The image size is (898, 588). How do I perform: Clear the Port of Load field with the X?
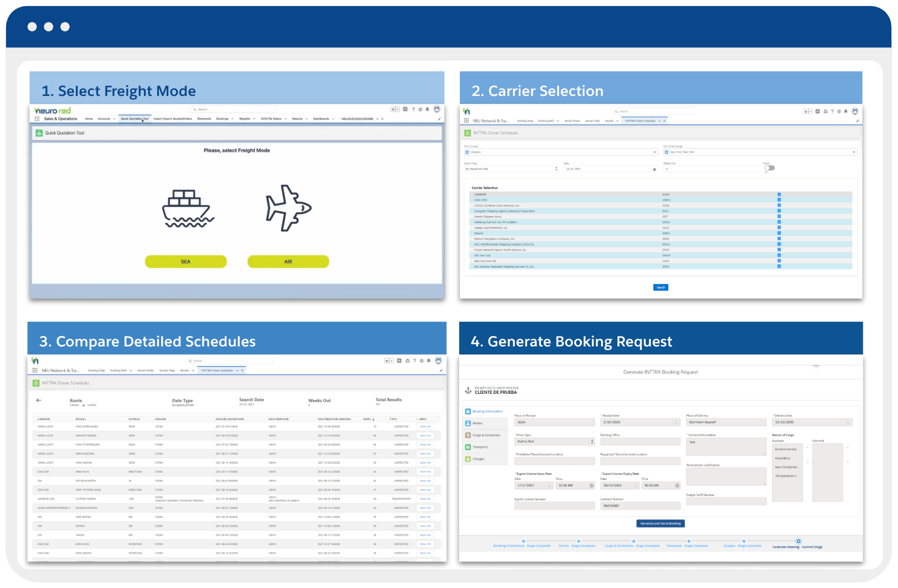click(x=654, y=152)
